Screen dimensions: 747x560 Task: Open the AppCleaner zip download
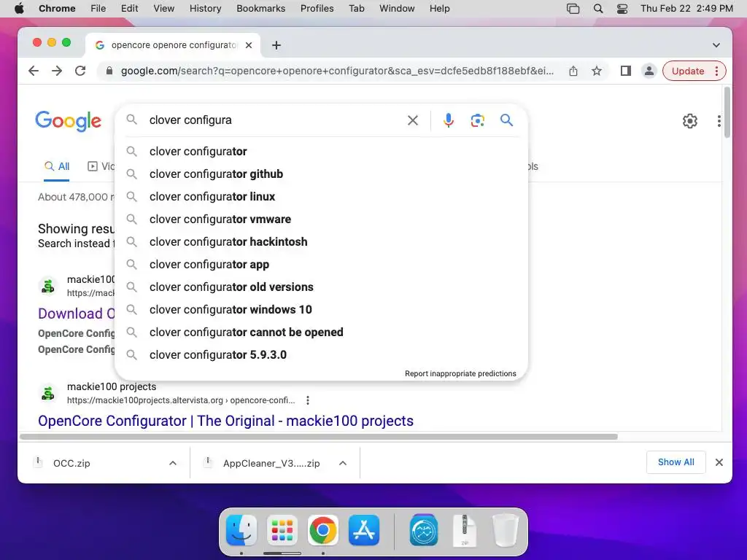click(271, 463)
